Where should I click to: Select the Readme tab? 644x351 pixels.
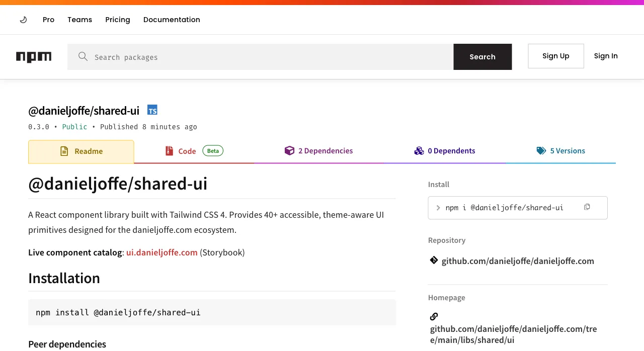(x=81, y=151)
